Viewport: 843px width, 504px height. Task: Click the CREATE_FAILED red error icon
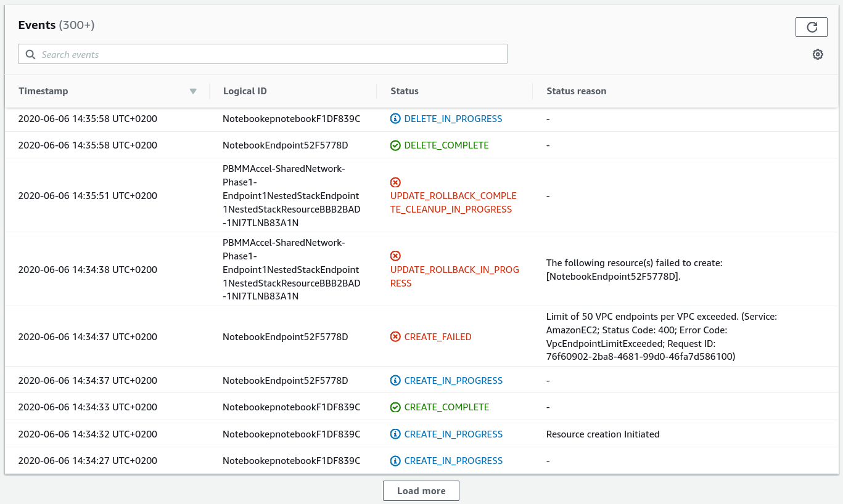pyautogui.click(x=395, y=337)
